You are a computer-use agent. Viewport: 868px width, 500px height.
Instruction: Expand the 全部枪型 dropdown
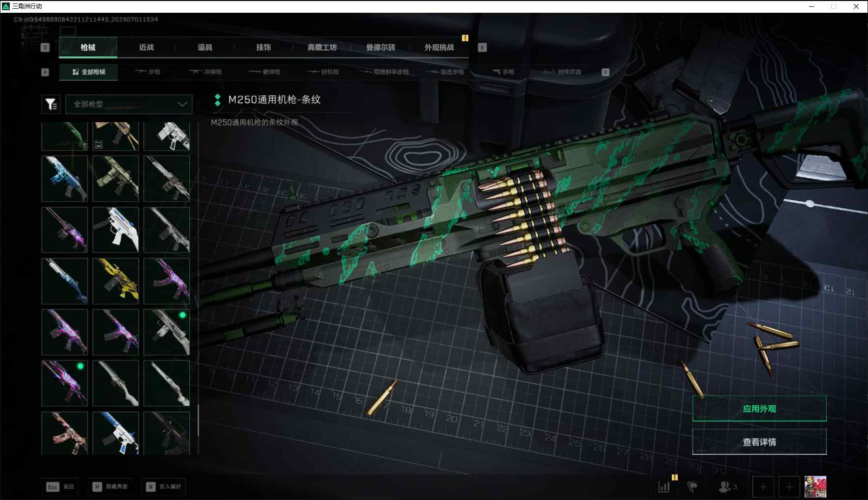click(129, 104)
